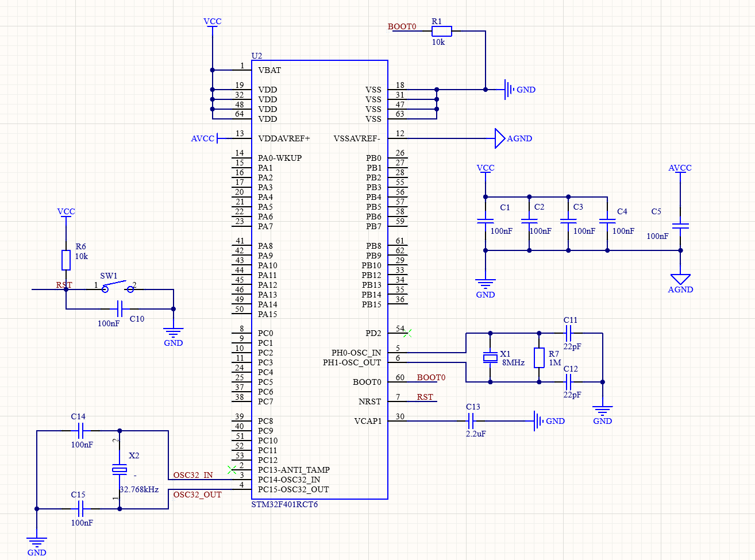The image size is (755, 560).
Task: Click the VCC power port above R6
Action: point(66,211)
